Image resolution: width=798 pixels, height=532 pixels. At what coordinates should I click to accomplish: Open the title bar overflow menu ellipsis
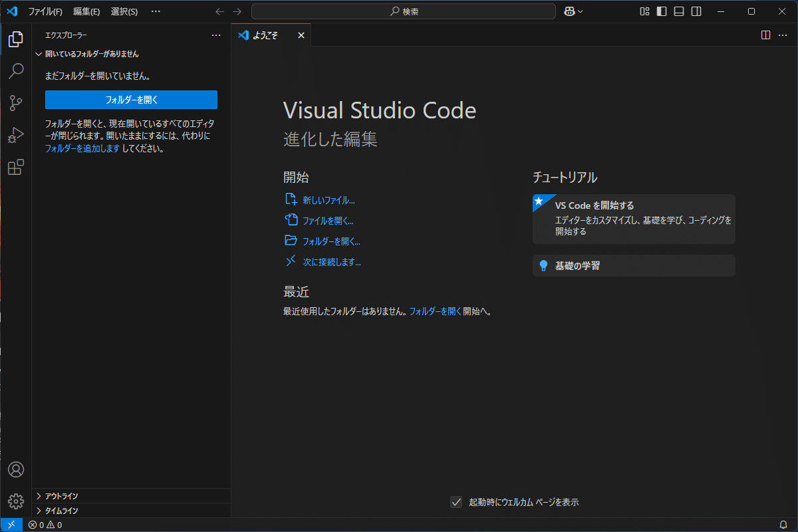[156, 11]
